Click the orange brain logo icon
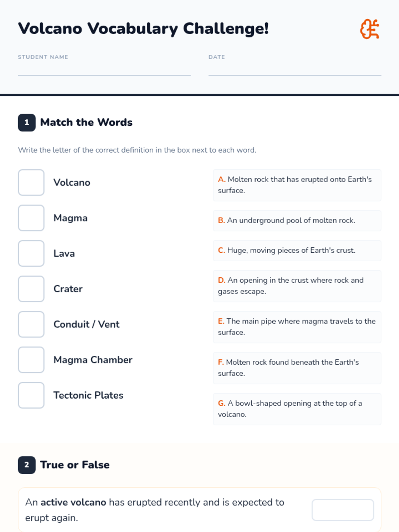The height and width of the screenshot is (532, 399). click(369, 29)
